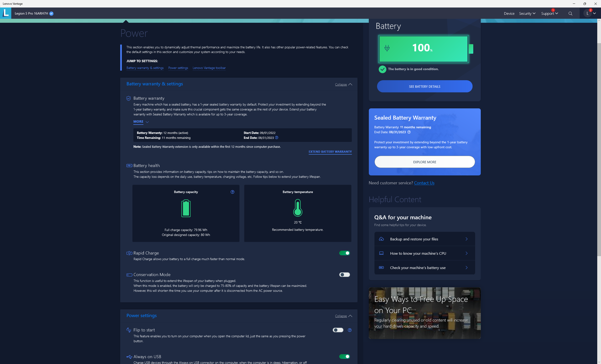
Task: Open the Support dropdown menu
Action: [549, 13]
